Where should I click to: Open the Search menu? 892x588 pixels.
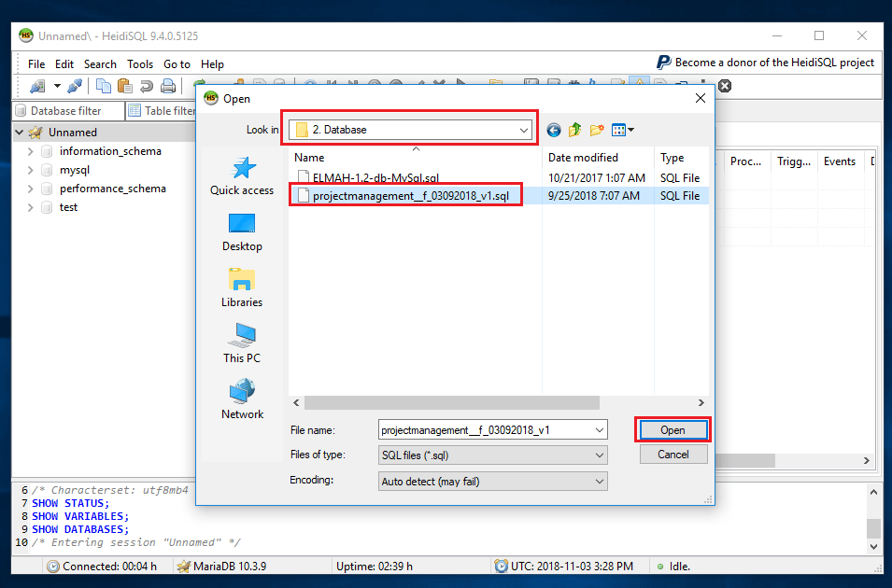click(x=100, y=64)
